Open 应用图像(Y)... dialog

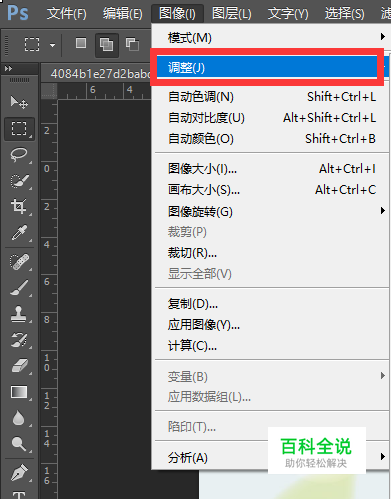271,325
